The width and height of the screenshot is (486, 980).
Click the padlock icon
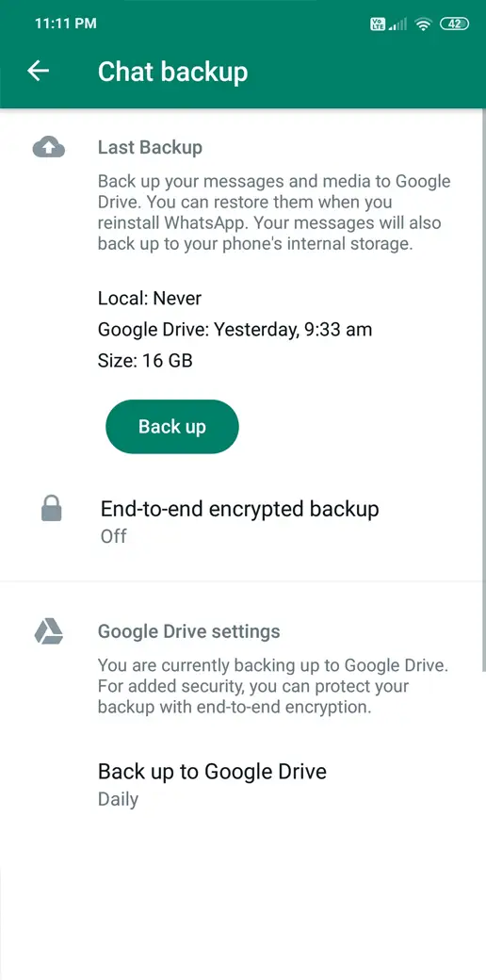[51, 508]
